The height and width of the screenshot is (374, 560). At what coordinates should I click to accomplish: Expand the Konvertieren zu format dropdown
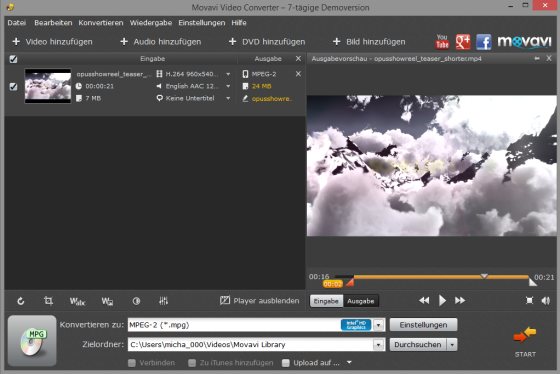pos(379,325)
